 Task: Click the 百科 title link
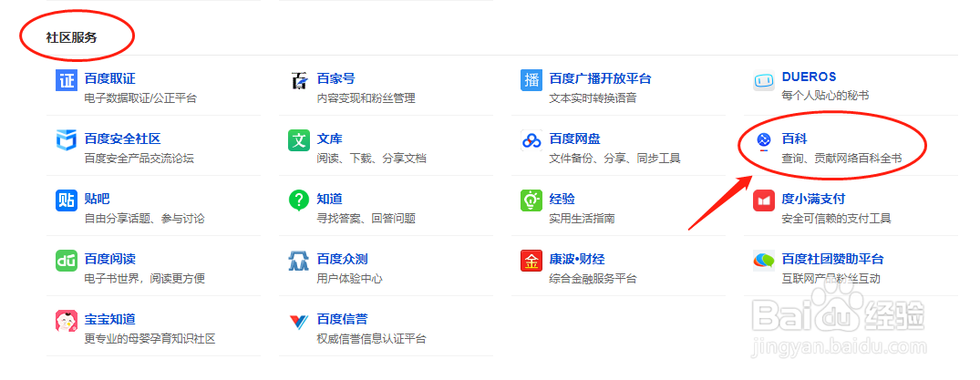click(794, 139)
